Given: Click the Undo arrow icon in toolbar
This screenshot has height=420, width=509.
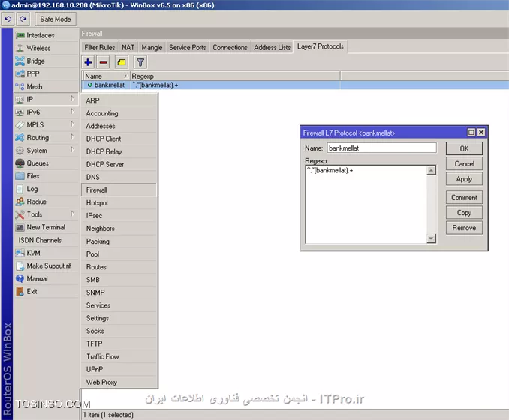Looking at the screenshot, I should pyautogui.click(x=8, y=19).
